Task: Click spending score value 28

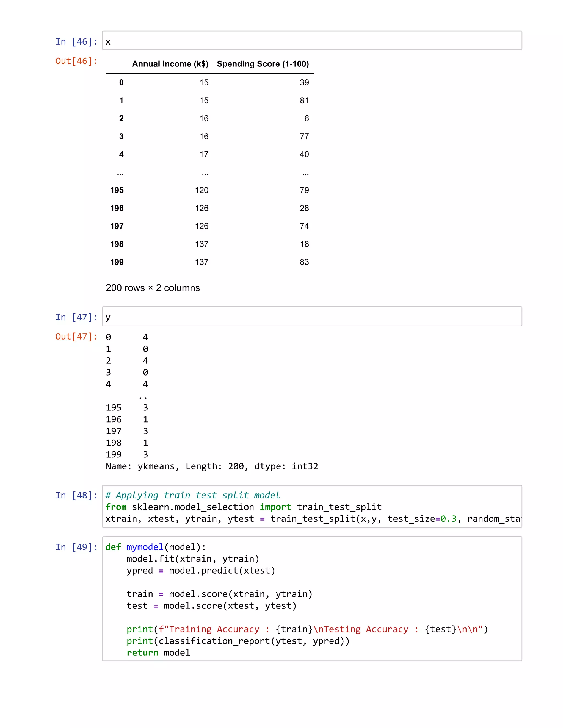Action: (304, 208)
